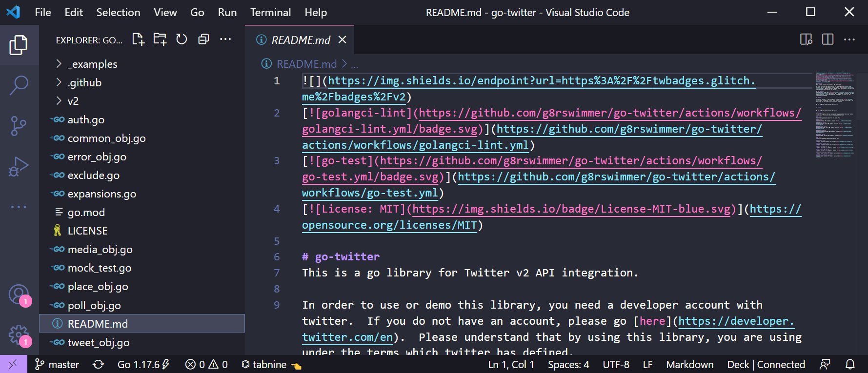Image resolution: width=868 pixels, height=373 pixels.
Task: Open Run and Debug view
Action: click(19, 167)
